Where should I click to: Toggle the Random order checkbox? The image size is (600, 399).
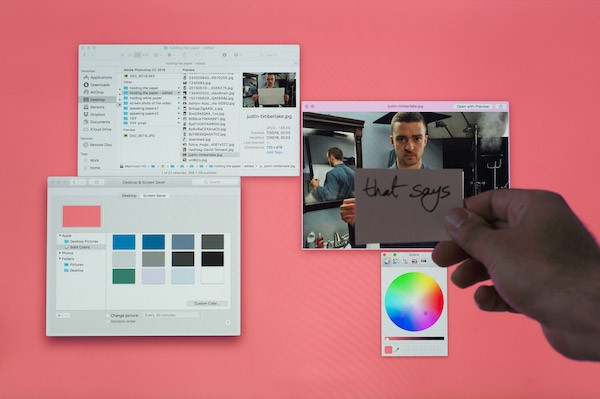tap(108, 322)
